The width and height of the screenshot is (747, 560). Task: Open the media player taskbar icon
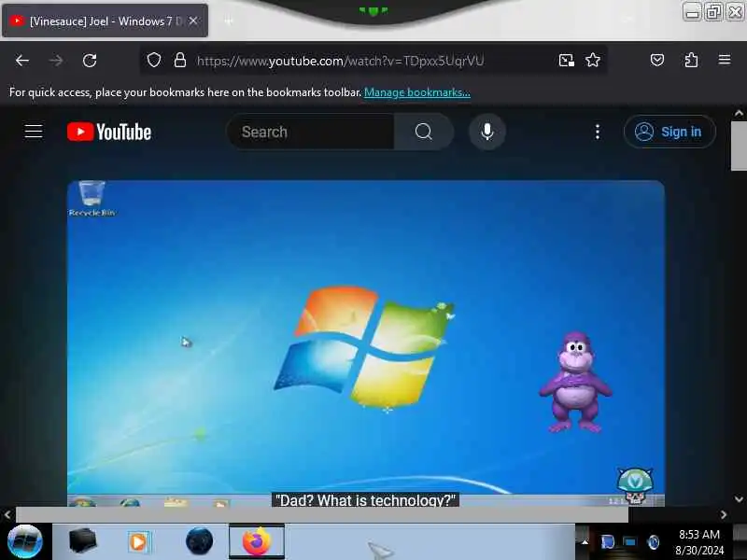[139, 542]
